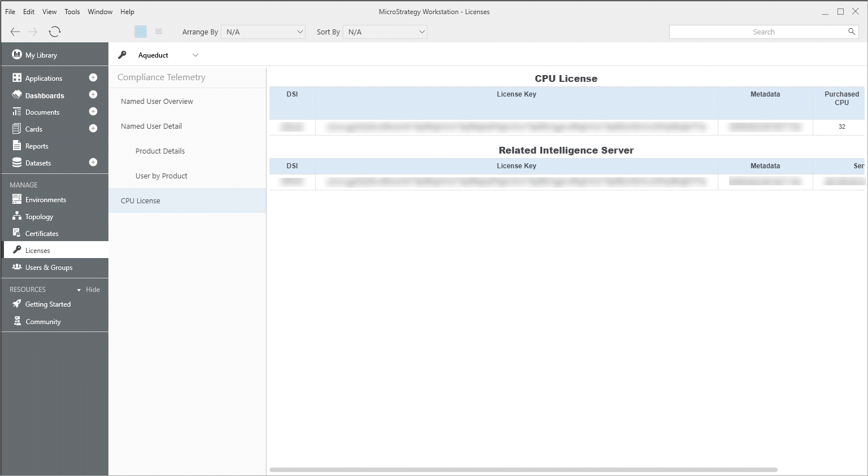Click the refresh icon in toolbar
This screenshot has height=476, width=868.
click(55, 32)
